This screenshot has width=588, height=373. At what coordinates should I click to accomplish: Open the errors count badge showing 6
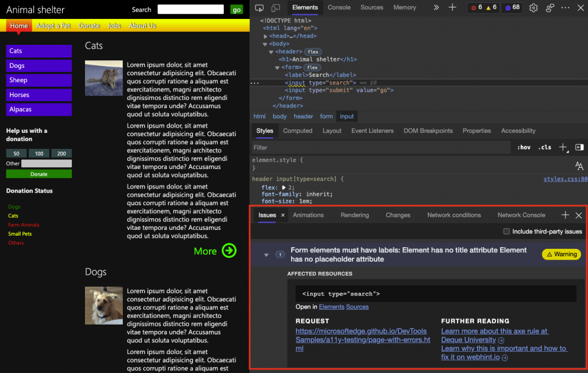click(477, 7)
